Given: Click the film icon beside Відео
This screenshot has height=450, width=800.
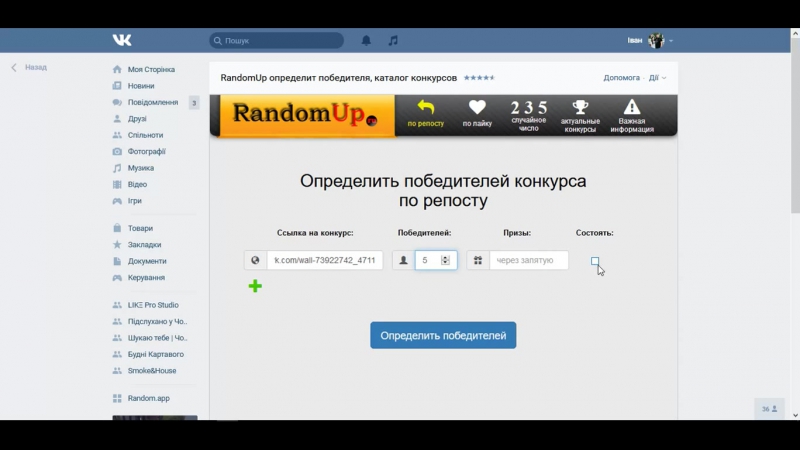Looking at the screenshot, I should [x=117, y=184].
